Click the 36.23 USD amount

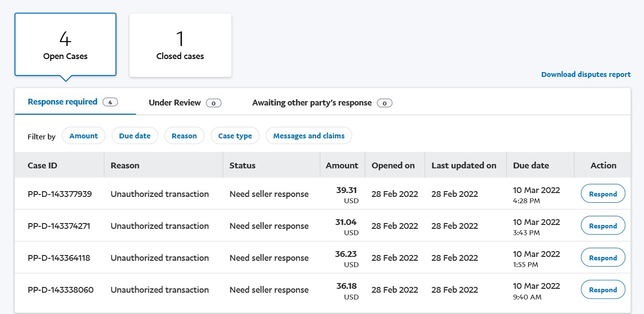click(346, 258)
